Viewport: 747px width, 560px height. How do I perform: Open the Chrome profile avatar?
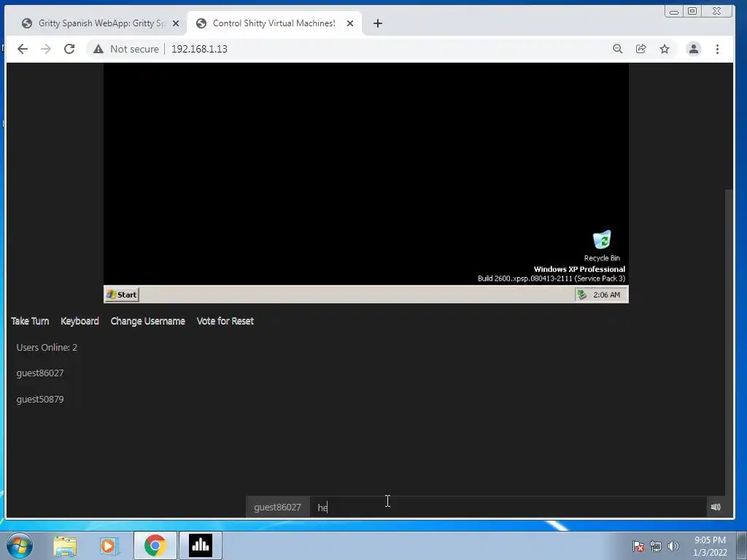694,49
